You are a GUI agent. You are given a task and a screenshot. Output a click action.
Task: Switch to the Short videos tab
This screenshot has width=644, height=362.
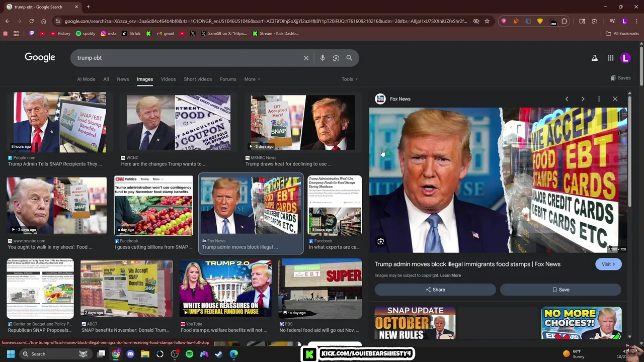coord(198,79)
